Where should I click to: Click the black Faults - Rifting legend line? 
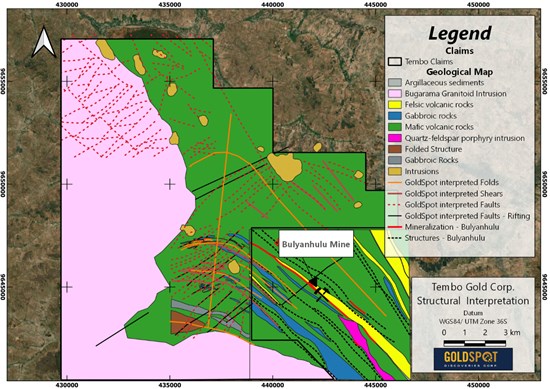(395, 216)
